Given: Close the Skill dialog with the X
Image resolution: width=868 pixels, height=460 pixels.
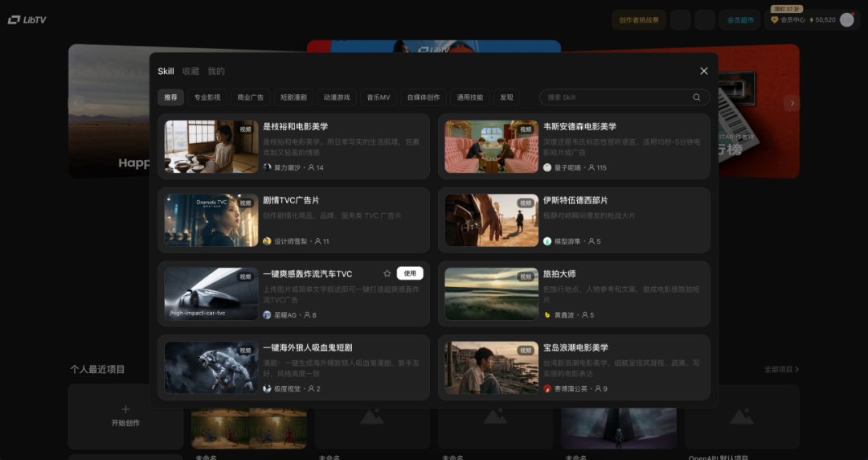Looking at the screenshot, I should click(x=703, y=71).
